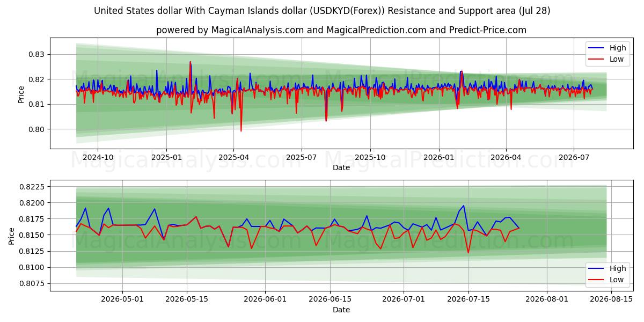Click red line swatch in upper legend
Viewport: 644px width, 322px height.
click(597, 60)
